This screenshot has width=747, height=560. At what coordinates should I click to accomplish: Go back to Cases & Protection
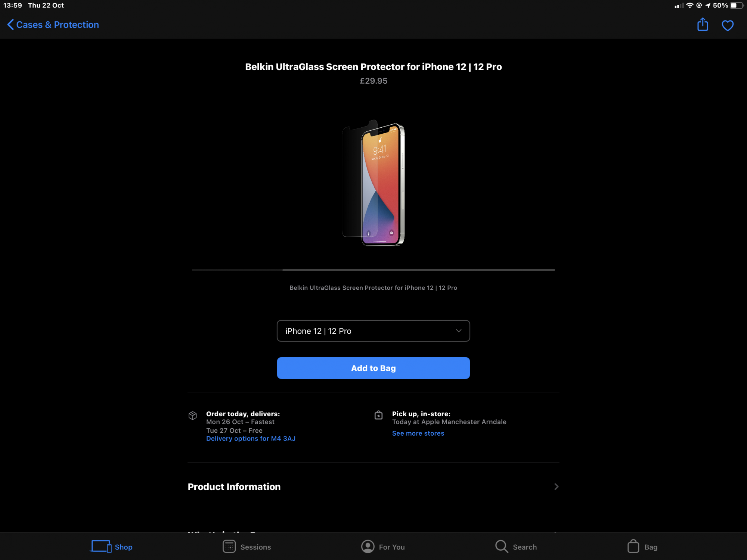[58, 25]
